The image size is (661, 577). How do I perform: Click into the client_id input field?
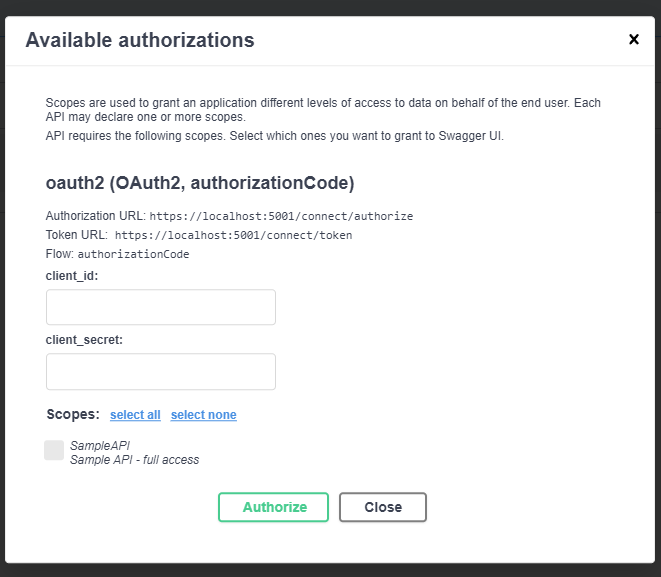pyautogui.click(x=161, y=307)
